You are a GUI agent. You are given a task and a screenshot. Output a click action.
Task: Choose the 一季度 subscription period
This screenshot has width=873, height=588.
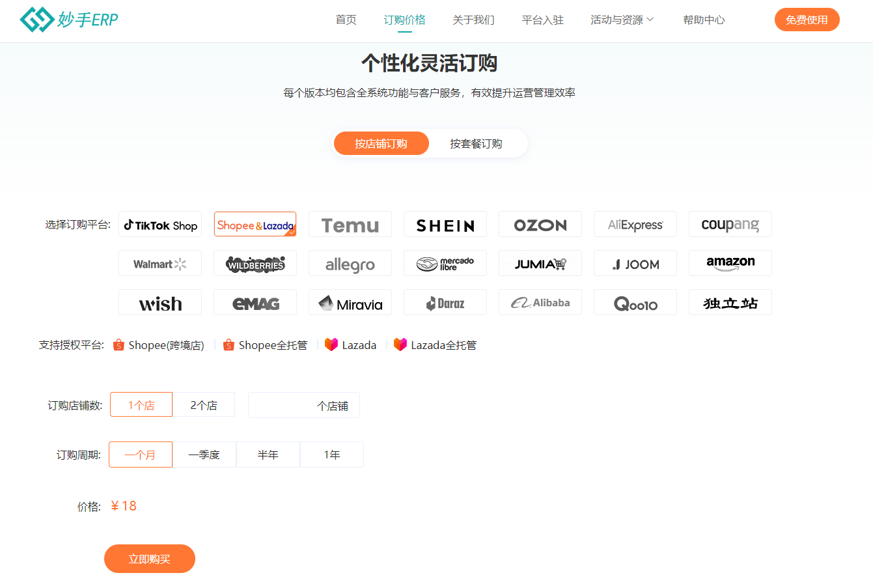(x=204, y=455)
